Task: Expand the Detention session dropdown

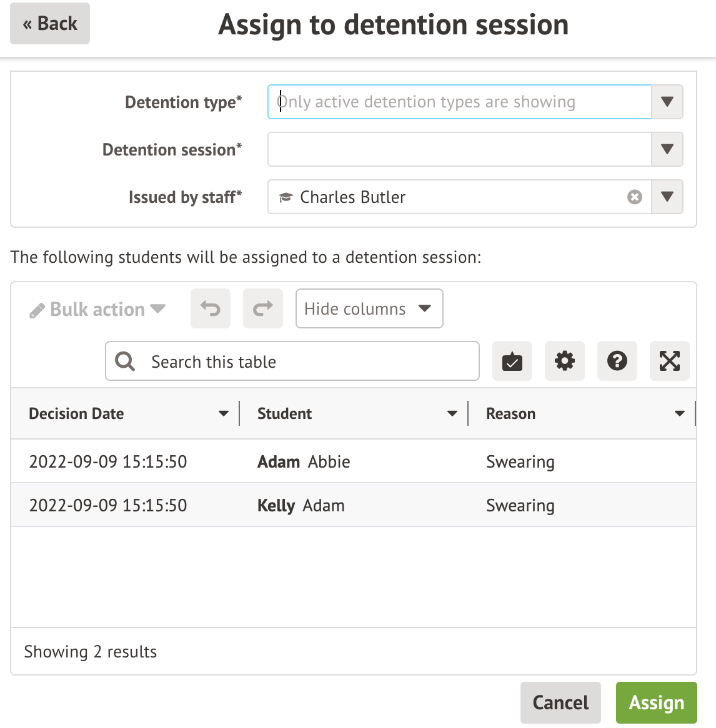Action: click(666, 149)
